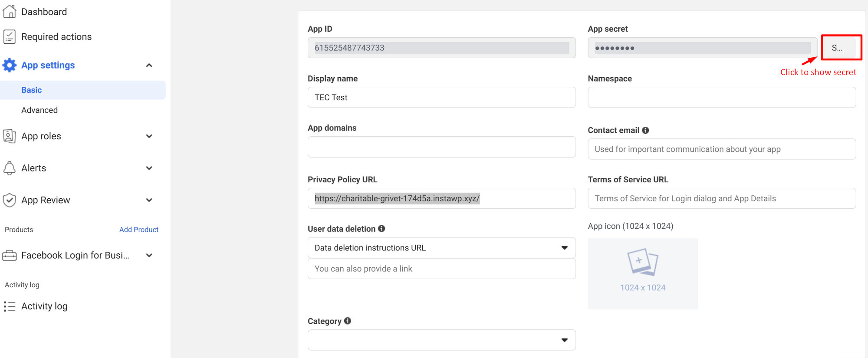
Task: Click the Dashboard home icon
Action: pos(10,12)
